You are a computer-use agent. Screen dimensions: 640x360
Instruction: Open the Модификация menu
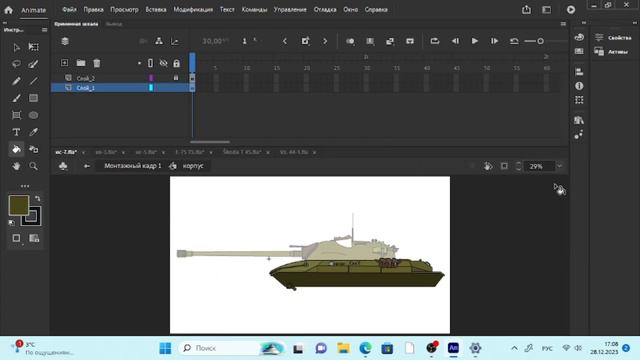pos(193,9)
